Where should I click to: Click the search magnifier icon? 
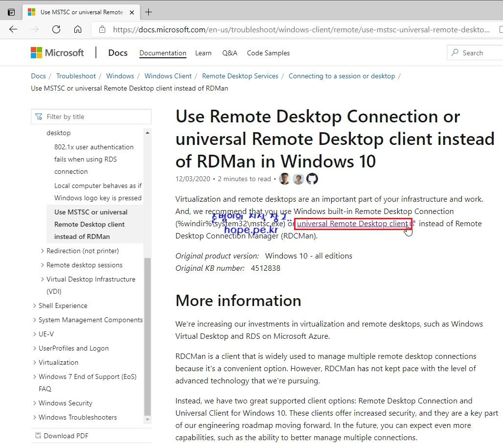[455, 52]
